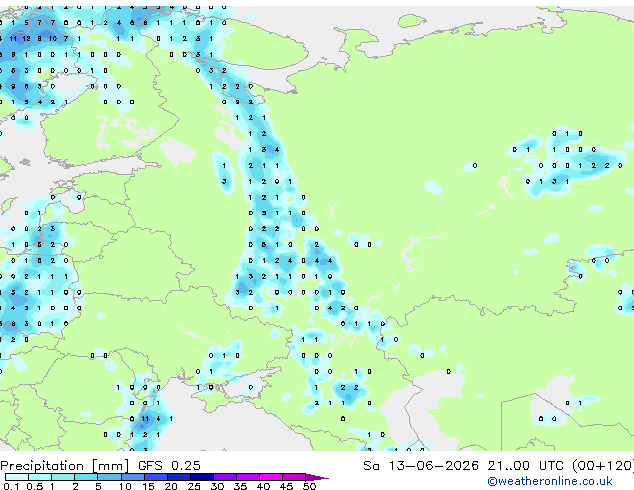Pick the 2 mm legend color swatch
The width and height of the screenshot is (634, 490).
click(x=86, y=477)
